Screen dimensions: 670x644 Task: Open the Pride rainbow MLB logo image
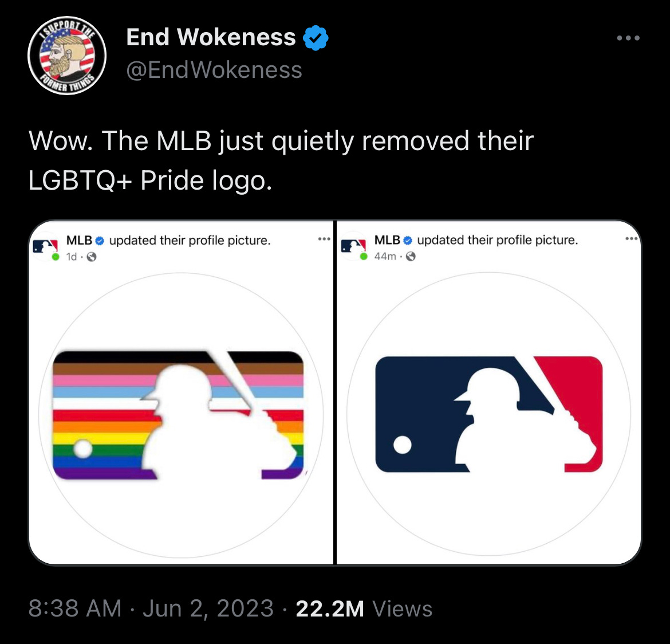pos(181,415)
